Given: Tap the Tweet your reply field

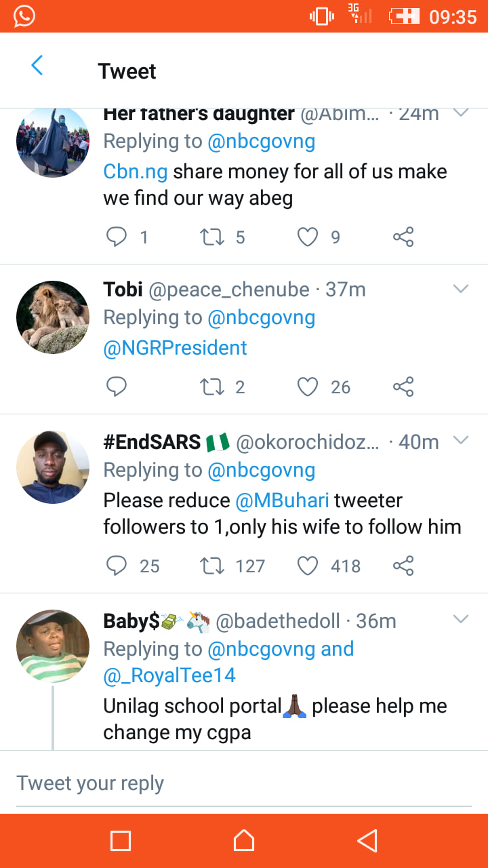Looking at the screenshot, I should click(x=244, y=783).
